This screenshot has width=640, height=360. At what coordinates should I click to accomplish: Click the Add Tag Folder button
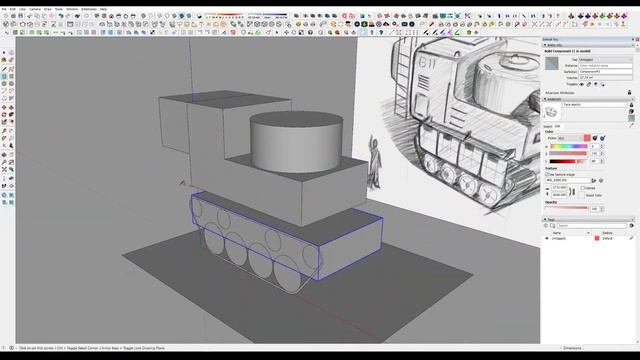pyautogui.click(x=552, y=225)
